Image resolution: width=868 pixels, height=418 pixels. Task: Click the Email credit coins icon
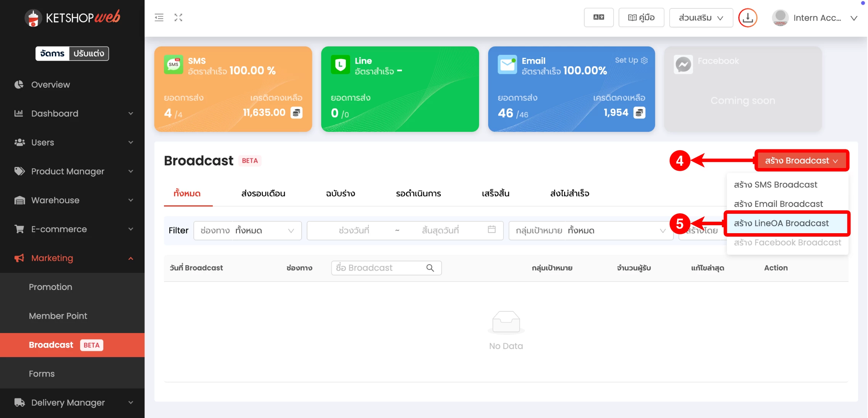coord(639,113)
